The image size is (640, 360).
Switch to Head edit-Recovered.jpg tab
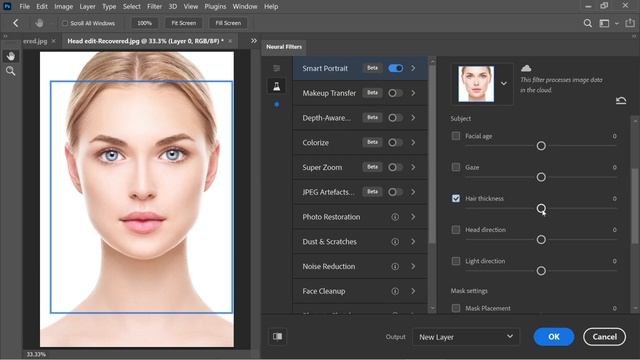pos(145,41)
